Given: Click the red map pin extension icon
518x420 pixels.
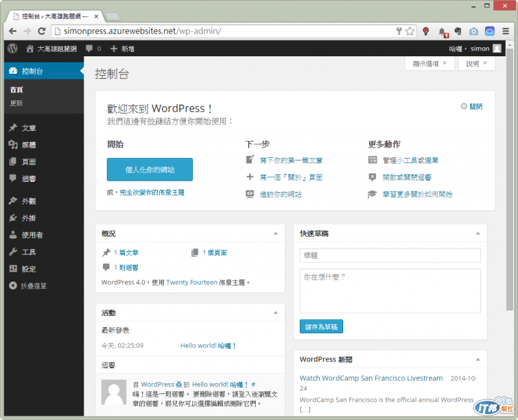Looking at the screenshot, I should (x=426, y=31).
